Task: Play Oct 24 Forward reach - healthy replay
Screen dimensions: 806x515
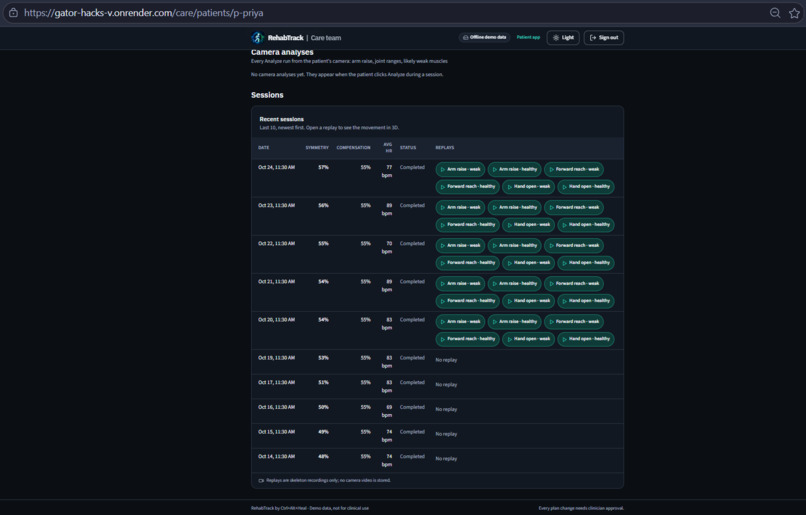Action: (467, 187)
